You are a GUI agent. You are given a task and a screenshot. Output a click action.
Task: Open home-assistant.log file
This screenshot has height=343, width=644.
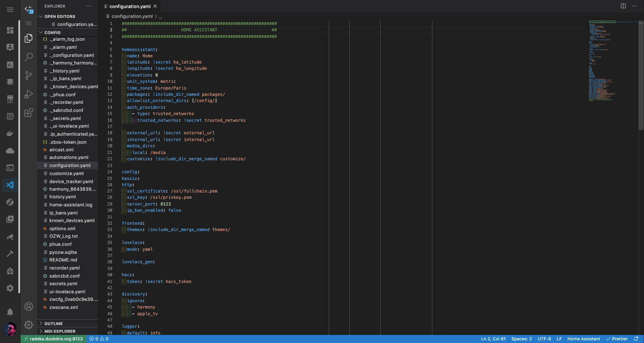click(68, 205)
